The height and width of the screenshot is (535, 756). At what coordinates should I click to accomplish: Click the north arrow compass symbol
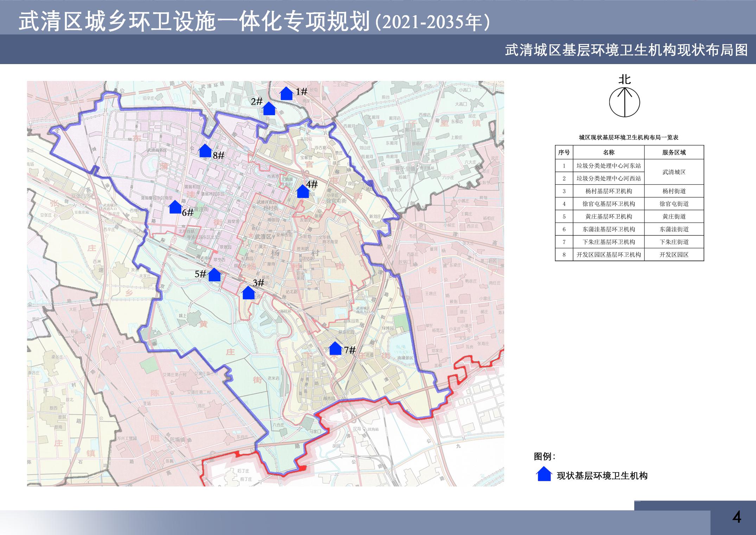click(x=624, y=102)
